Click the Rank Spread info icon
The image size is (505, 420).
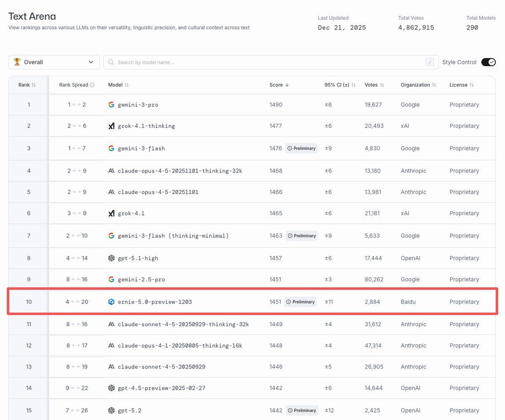(92, 85)
